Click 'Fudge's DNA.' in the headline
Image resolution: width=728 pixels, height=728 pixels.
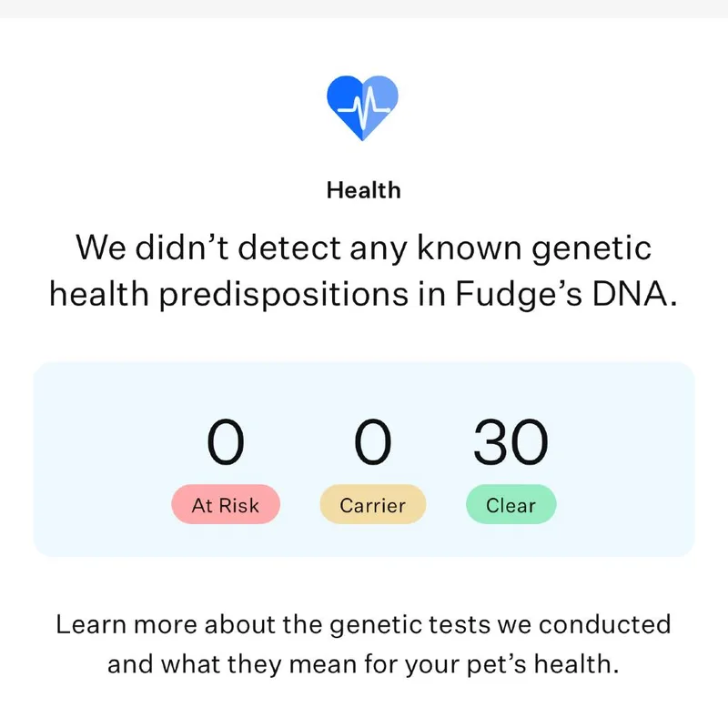click(x=566, y=295)
